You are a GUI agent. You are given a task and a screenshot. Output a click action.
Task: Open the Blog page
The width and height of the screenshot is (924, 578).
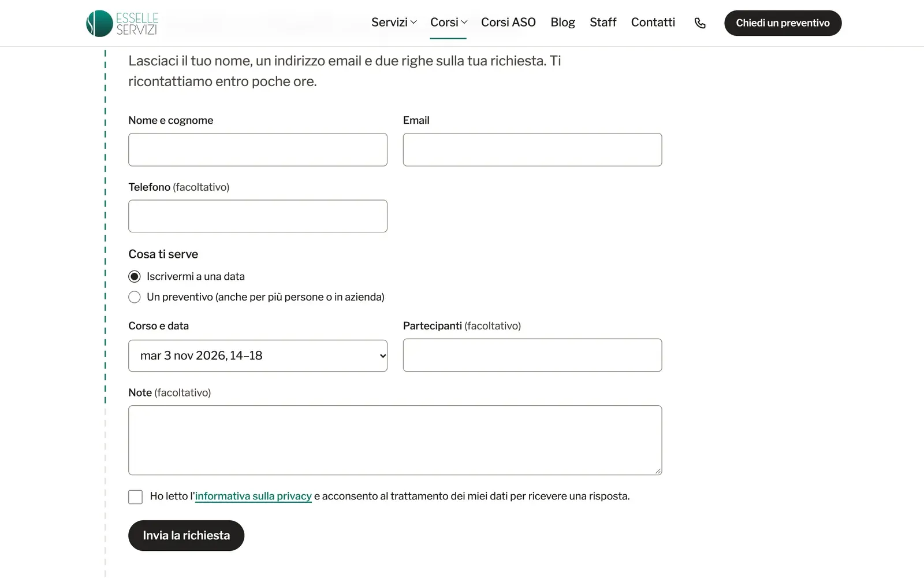pos(562,23)
